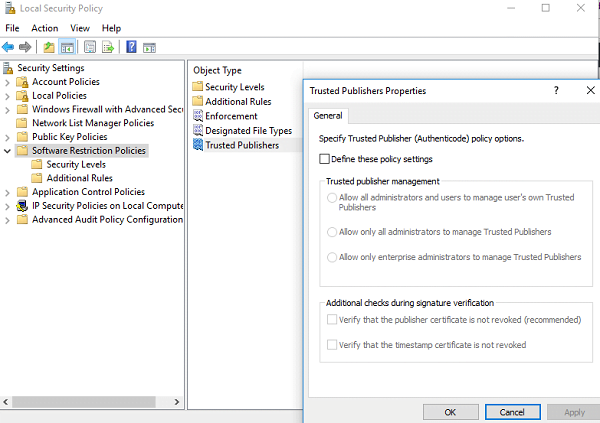Click Software Restriction Policies tree label
This screenshot has width=600, height=423.
(x=89, y=150)
